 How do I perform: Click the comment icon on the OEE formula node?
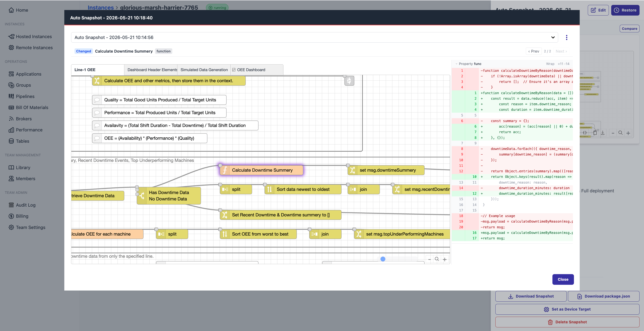tap(97, 138)
